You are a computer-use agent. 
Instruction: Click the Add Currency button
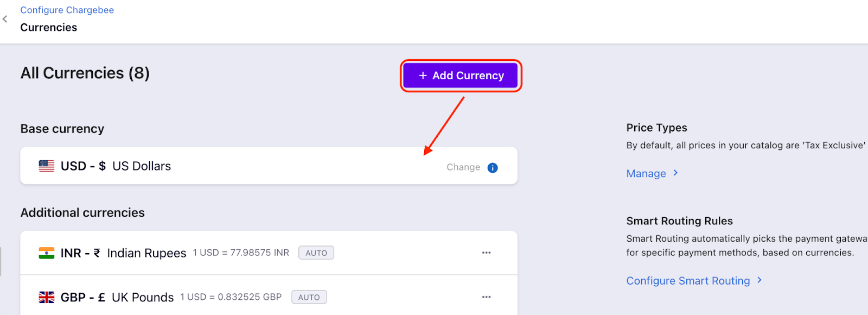(x=461, y=75)
